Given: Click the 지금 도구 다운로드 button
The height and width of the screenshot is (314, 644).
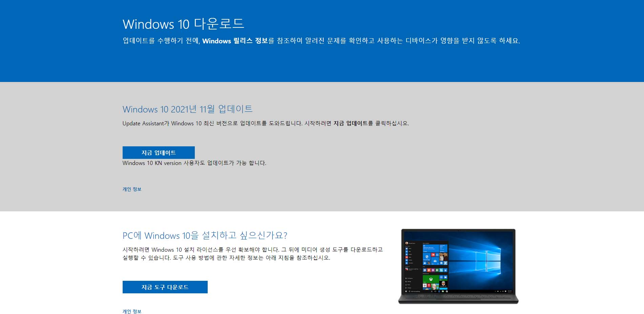Looking at the screenshot, I should (x=165, y=287).
